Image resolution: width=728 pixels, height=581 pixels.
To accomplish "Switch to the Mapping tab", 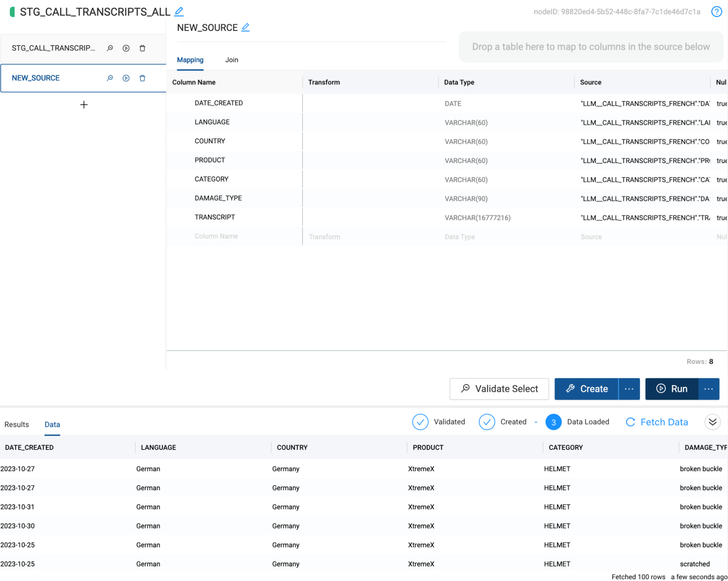I will pos(190,60).
